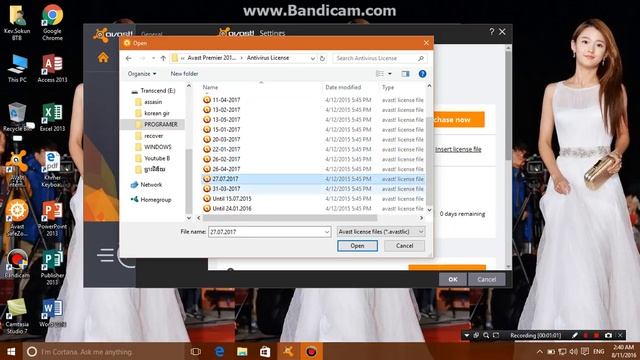This screenshot has width=640, height=360.
Task: Click the search magnifier icon
Action: (x=421, y=58)
